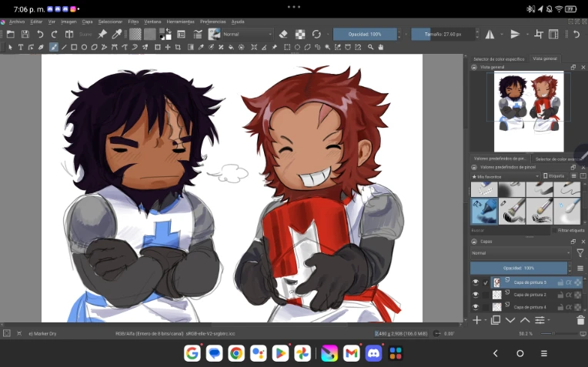Open horizontal mirror options arrow

click(x=502, y=34)
